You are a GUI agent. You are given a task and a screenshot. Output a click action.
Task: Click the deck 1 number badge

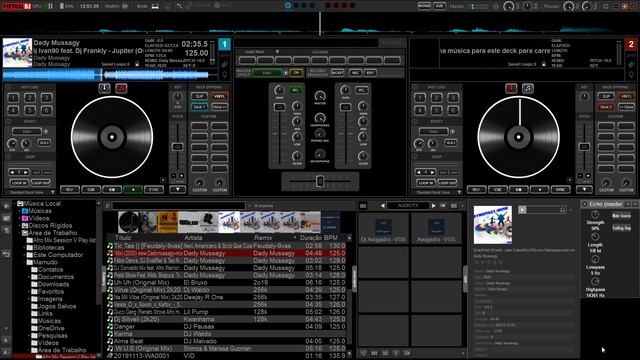tap(224, 44)
